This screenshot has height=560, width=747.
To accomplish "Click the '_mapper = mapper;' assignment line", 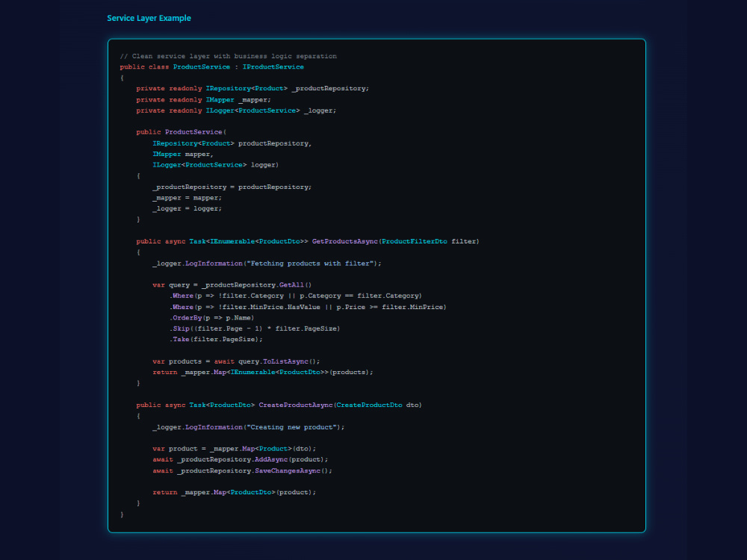I will (x=187, y=198).
